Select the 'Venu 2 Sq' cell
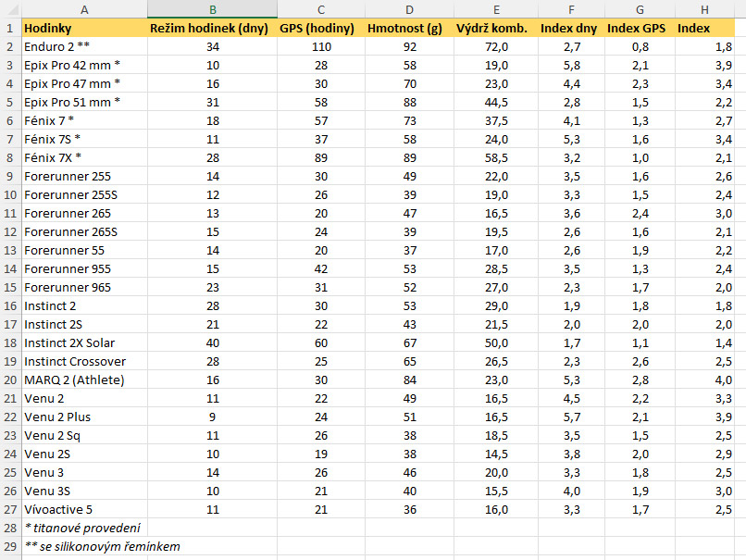 pyautogui.click(x=84, y=436)
